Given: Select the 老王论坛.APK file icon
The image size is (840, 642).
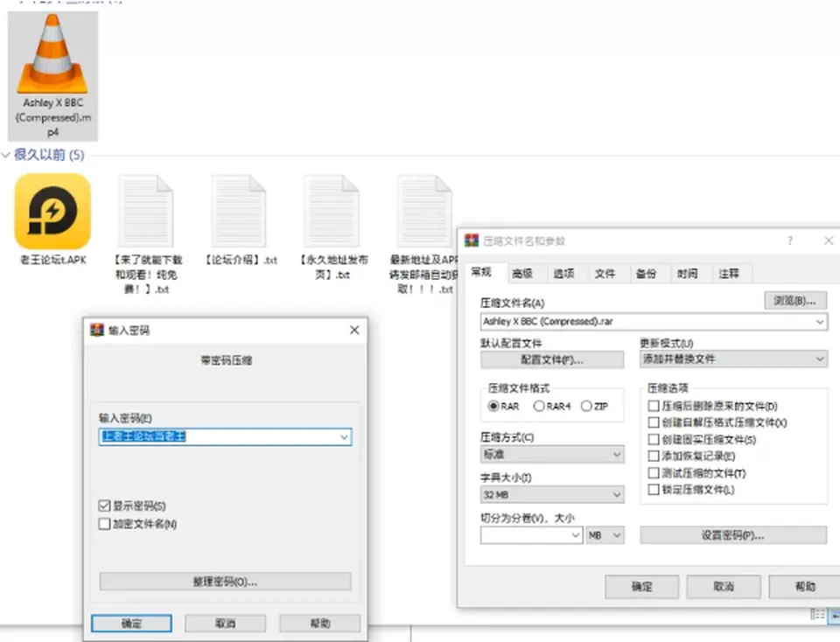Looking at the screenshot, I should pos(52,211).
